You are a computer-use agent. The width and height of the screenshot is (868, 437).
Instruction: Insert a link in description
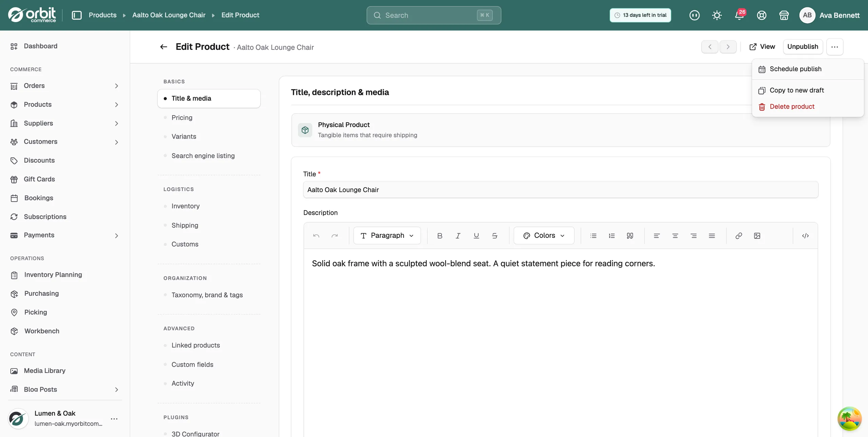point(739,236)
